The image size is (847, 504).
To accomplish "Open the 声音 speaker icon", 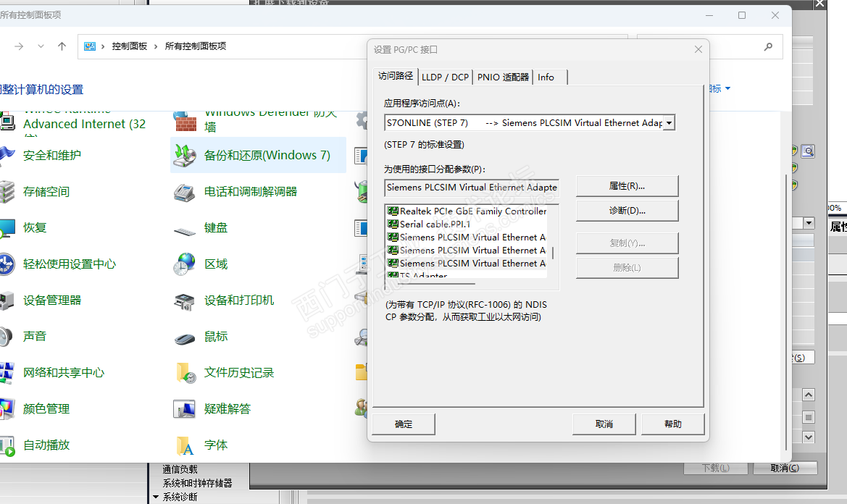I will coord(6,336).
